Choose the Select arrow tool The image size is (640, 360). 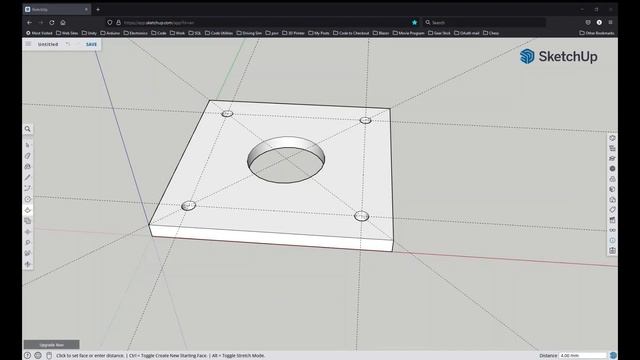click(28, 145)
